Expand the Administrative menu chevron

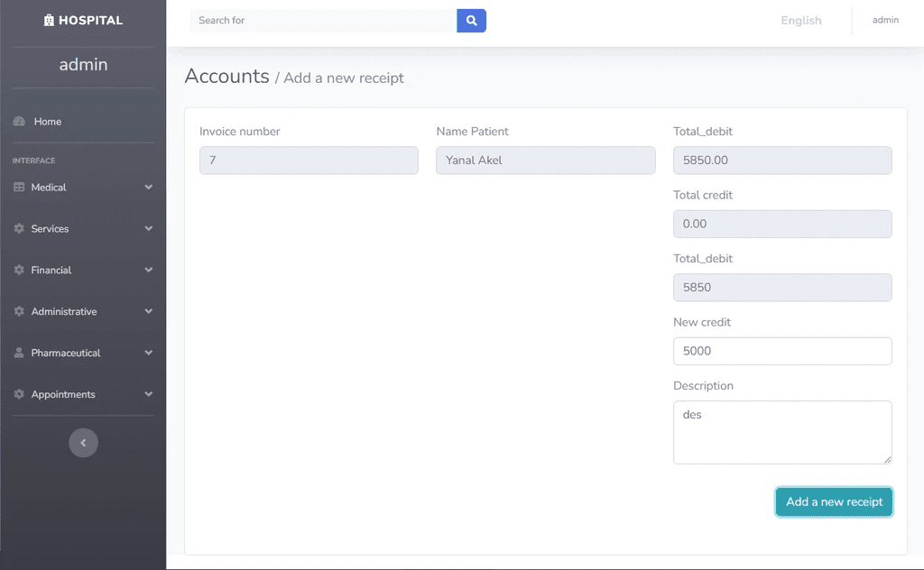tap(149, 311)
